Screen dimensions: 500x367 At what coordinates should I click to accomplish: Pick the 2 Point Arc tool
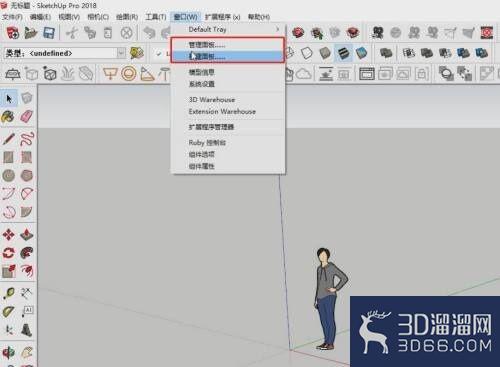pyautogui.click(x=27, y=193)
